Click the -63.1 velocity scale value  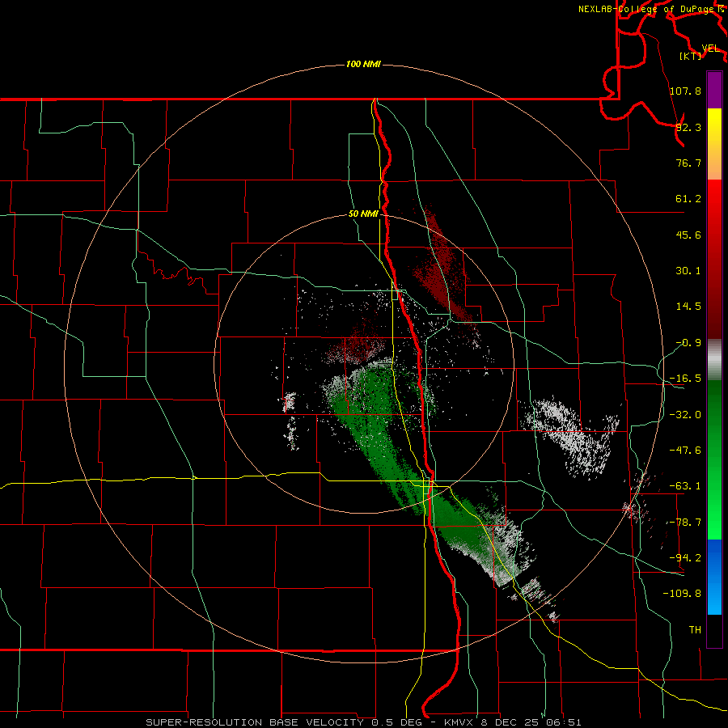685,486
